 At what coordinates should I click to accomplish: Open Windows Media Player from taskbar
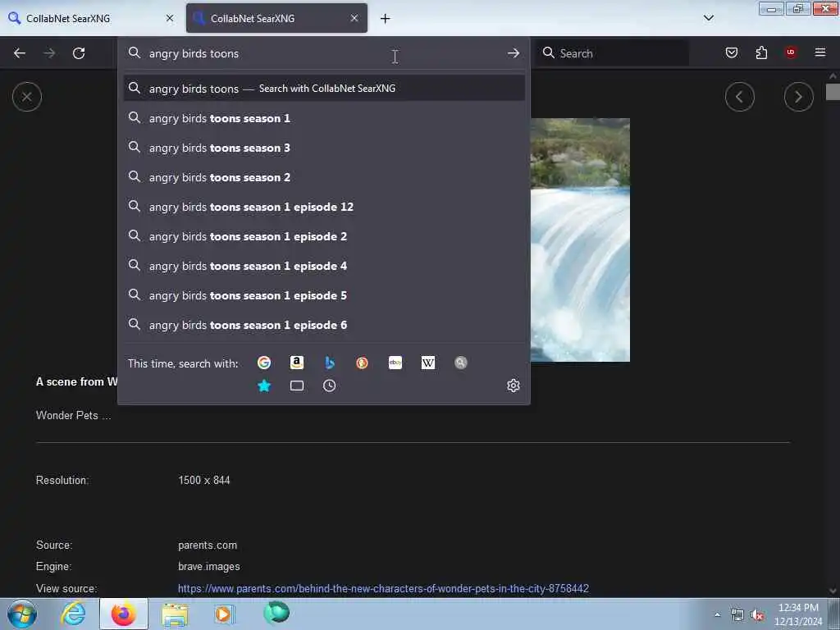pyautogui.click(x=223, y=614)
